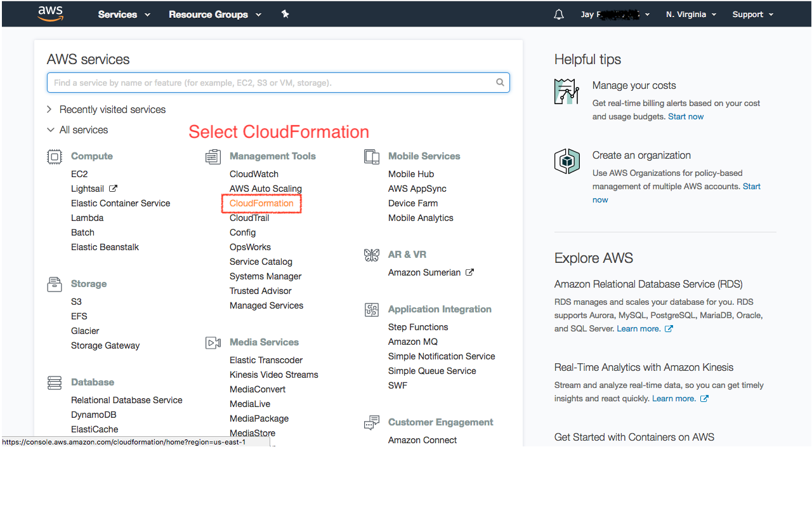The width and height of the screenshot is (812, 508).
Task: Click external link icon beside Amazon Sumerian
Action: coord(469,272)
